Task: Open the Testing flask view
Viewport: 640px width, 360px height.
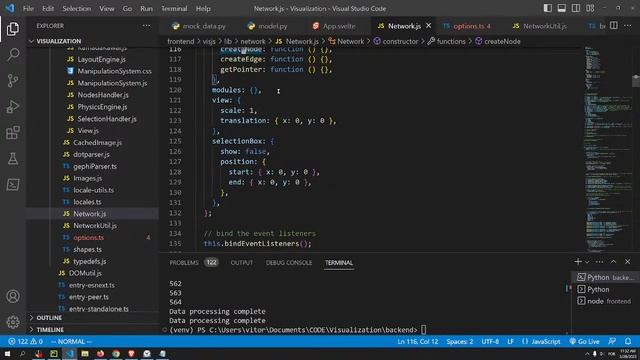Action: (13, 159)
